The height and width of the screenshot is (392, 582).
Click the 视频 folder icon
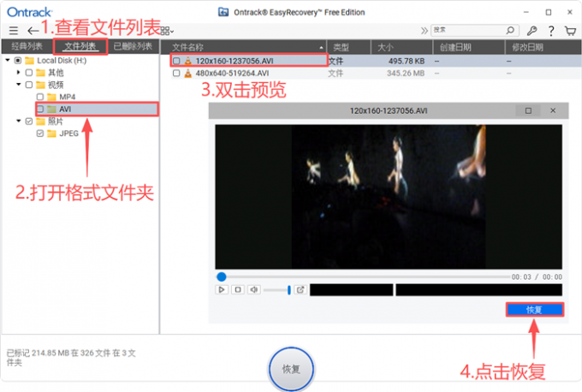pyautogui.click(x=40, y=85)
